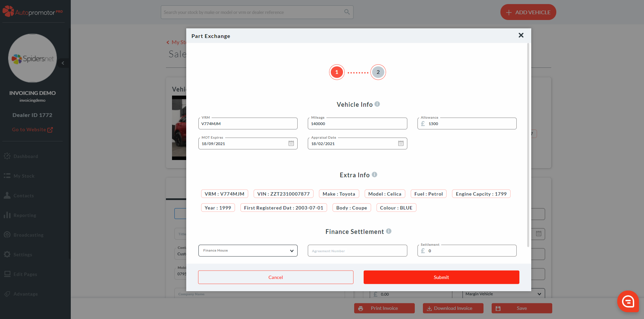The image size is (644, 319).
Task: Click the Mileage input field
Action: [x=357, y=124]
